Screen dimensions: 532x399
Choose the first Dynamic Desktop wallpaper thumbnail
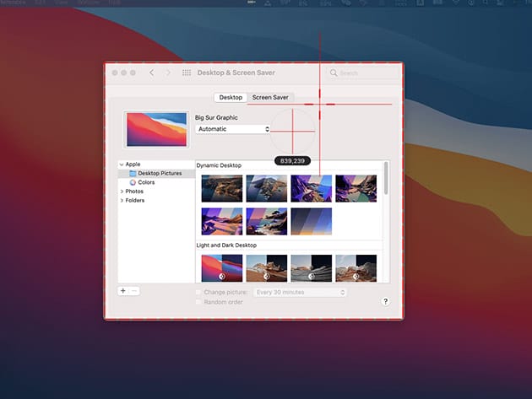coord(222,188)
